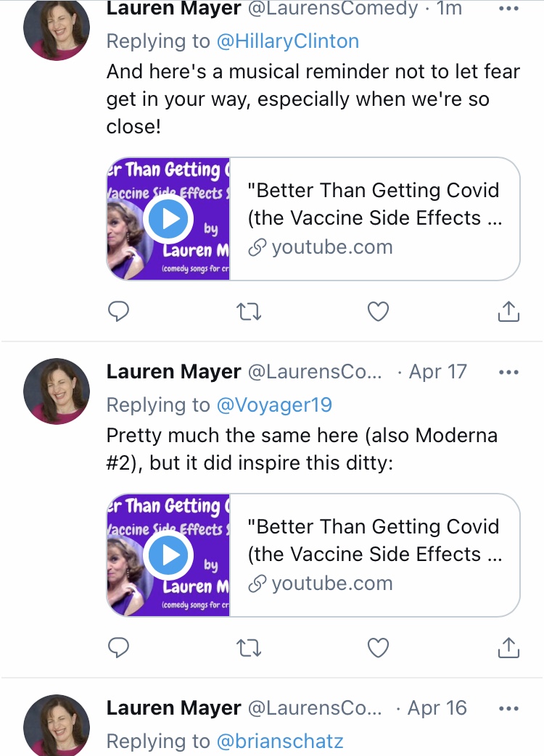
Task: Open the second "Better Than Getting Covid" card
Action: pos(313,555)
